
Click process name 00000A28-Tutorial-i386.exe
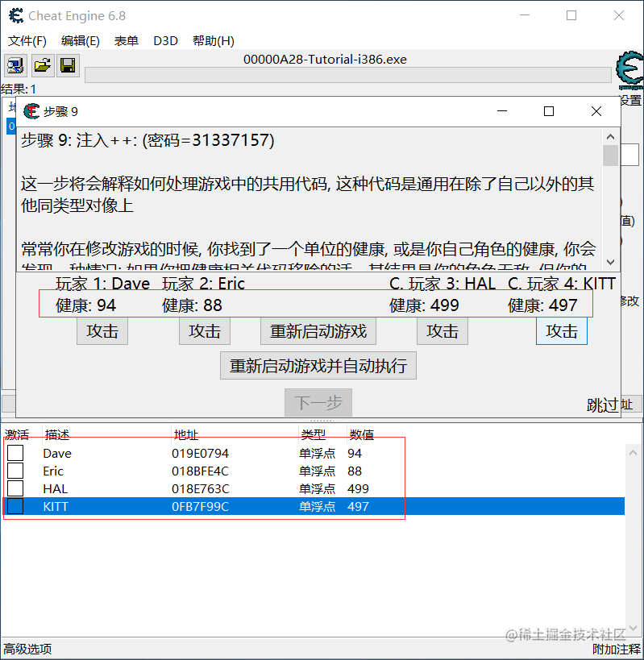(325, 60)
